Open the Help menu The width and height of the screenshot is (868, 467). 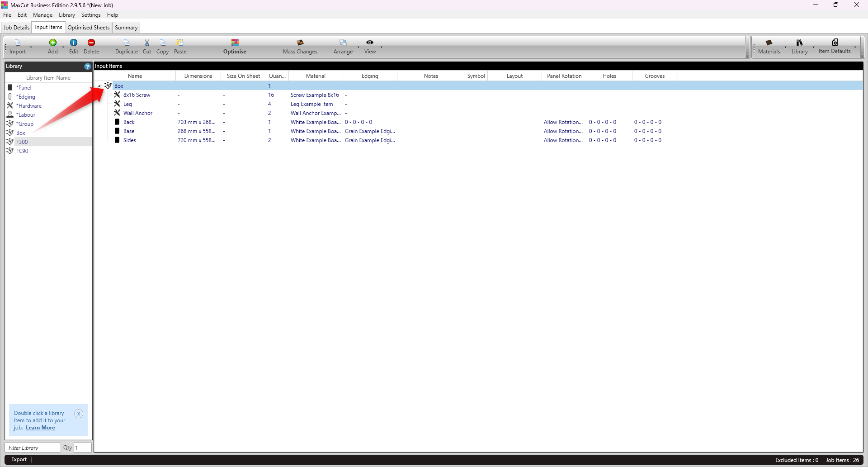point(113,15)
